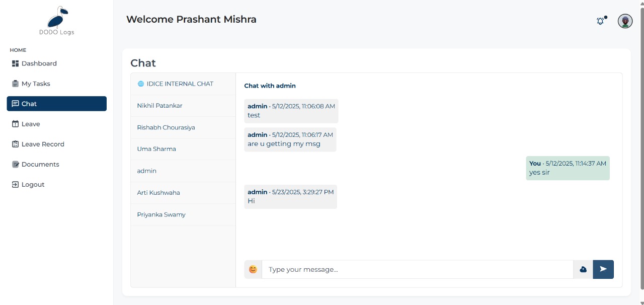
Task: Open the emoji picker smiley
Action: [253, 269]
